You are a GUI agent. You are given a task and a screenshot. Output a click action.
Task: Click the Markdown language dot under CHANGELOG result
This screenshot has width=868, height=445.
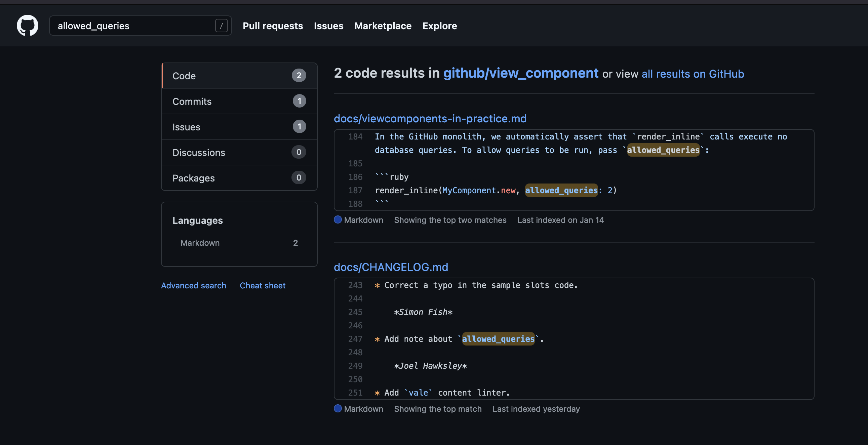point(337,409)
